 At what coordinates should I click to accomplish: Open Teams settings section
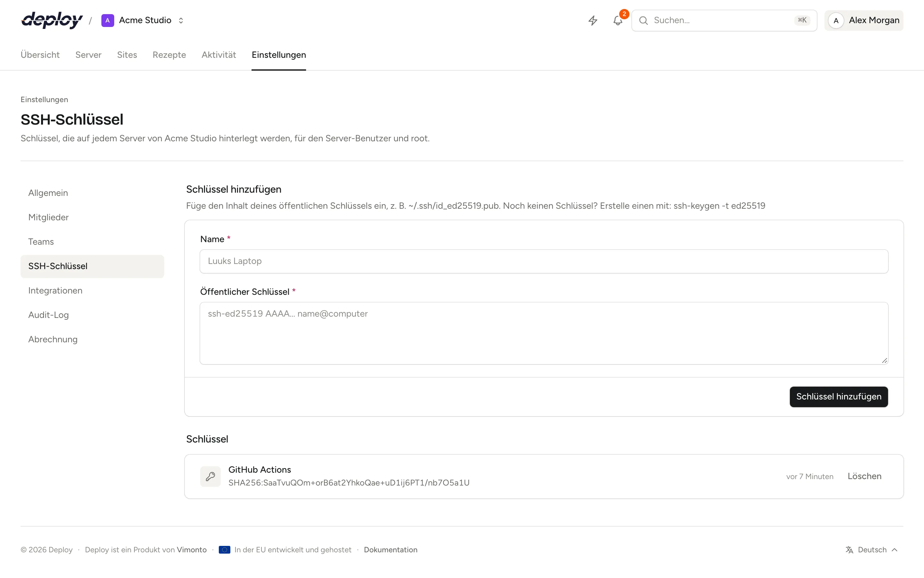pyautogui.click(x=92, y=242)
